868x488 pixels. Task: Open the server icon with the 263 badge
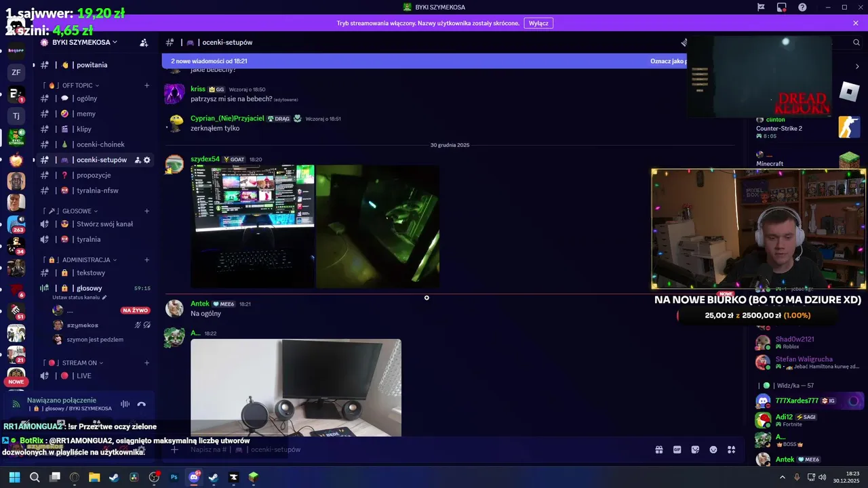pyautogui.click(x=16, y=224)
